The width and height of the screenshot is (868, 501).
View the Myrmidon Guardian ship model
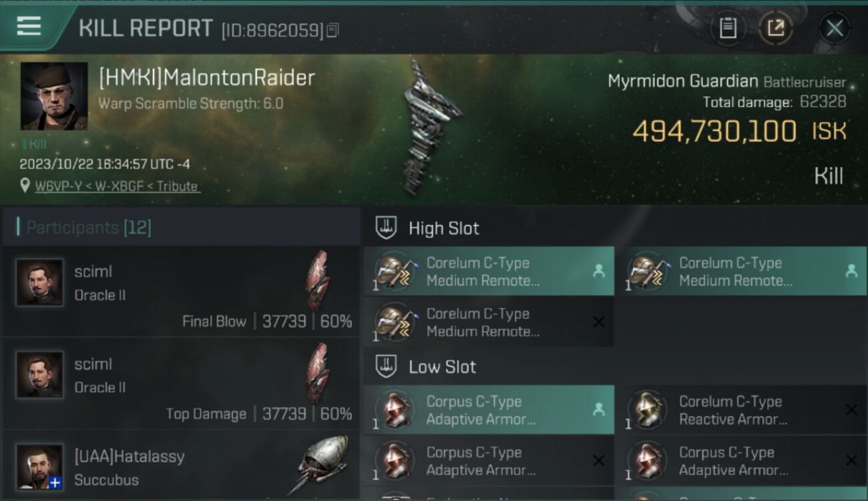tap(431, 127)
